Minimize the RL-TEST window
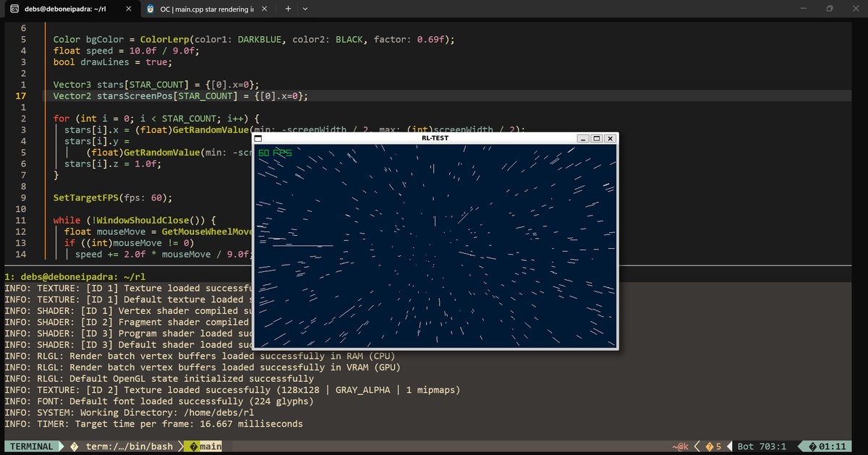This screenshot has height=455, width=868. pos(583,138)
